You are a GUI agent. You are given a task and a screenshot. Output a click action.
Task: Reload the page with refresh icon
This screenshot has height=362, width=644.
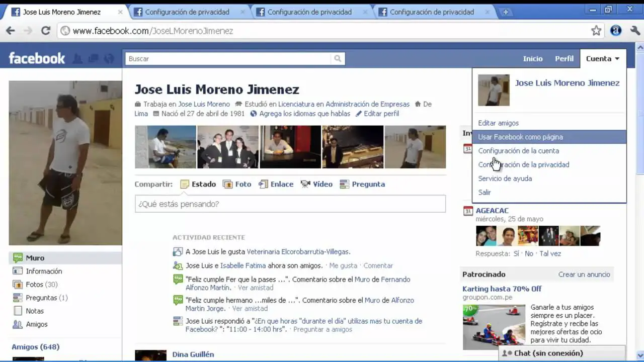(46, 31)
